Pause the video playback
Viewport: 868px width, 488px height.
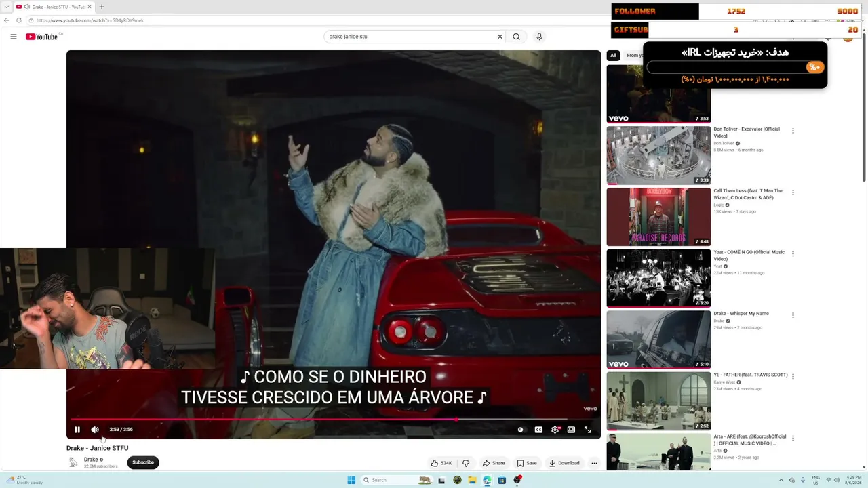point(77,430)
